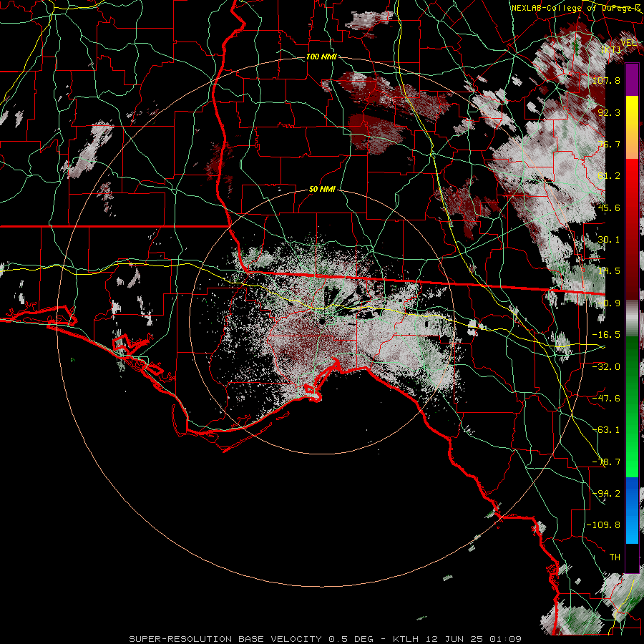Screen dimensions: 644x644
Task: Select the -94.2 velocity scale value
Action: click(x=606, y=493)
